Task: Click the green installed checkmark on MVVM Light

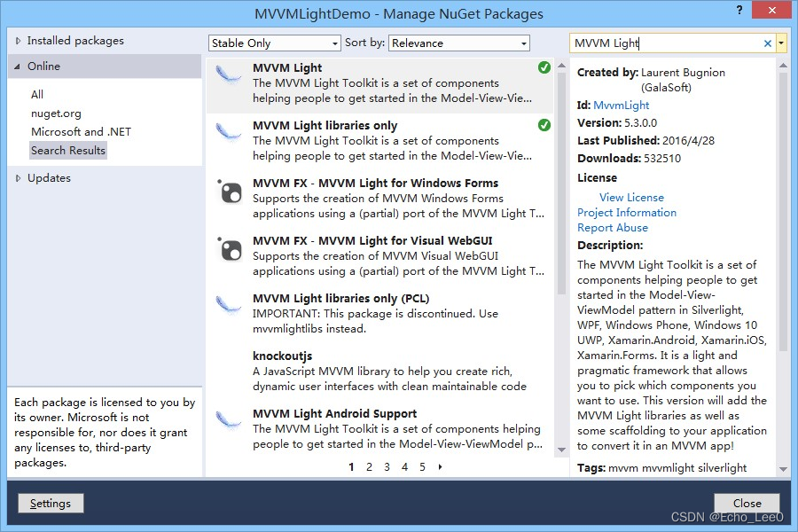Action: click(544, 67)
